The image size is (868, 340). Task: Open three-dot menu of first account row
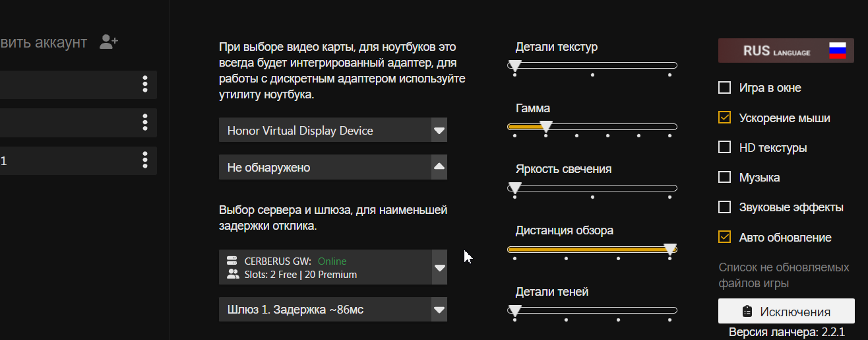click(x=144, y=84)
